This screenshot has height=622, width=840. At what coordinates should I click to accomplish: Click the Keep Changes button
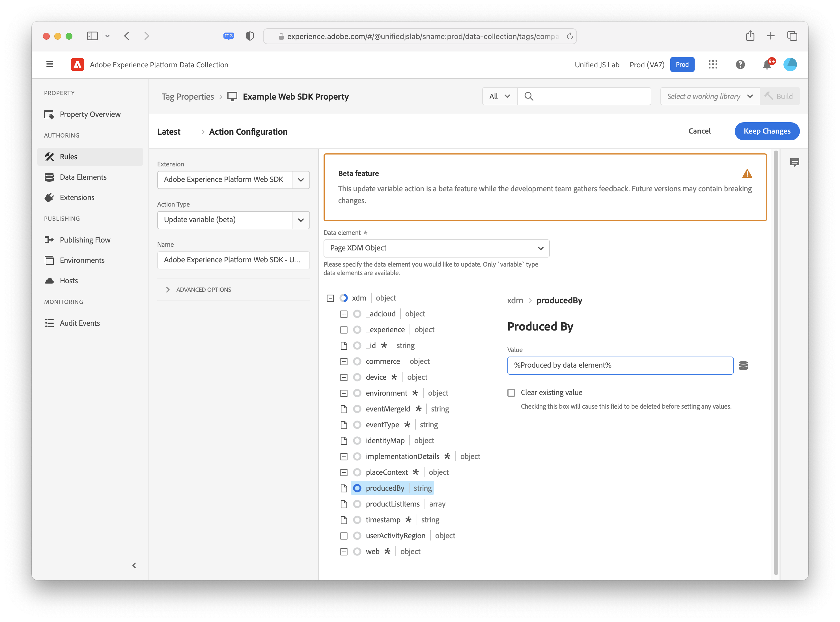(767, 131)
